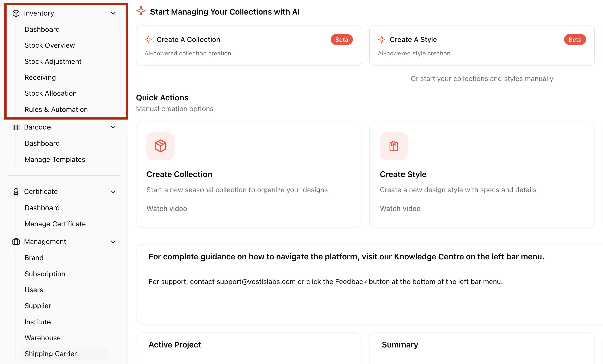Click the AI-powered Create A Style card
Viewport: 603px width, 364px height.
[x=482, y=45]
